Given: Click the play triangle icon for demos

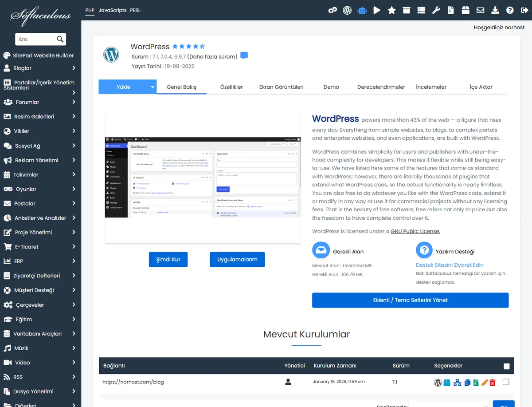Looking at the screenshot, I should [377, 10].
